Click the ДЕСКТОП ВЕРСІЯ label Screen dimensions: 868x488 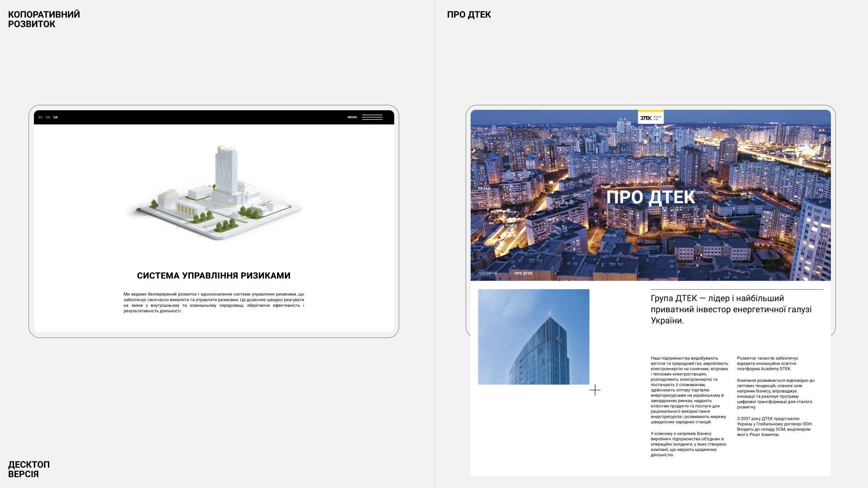click(x=29, y=469)
